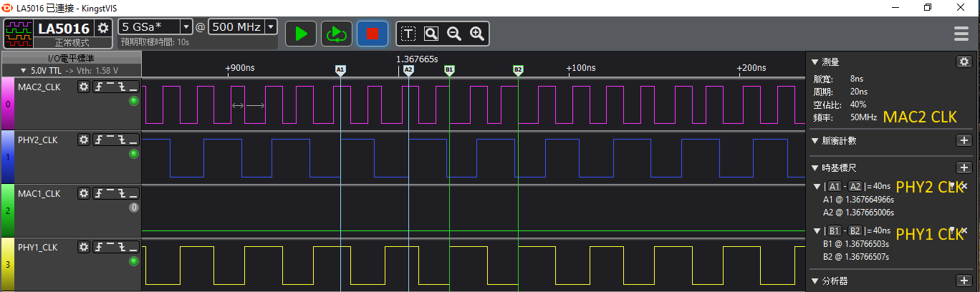Open the 5 GSa sample depth dropdown
The height and width of the screenshot is (292, 980).
coord(186,26)
